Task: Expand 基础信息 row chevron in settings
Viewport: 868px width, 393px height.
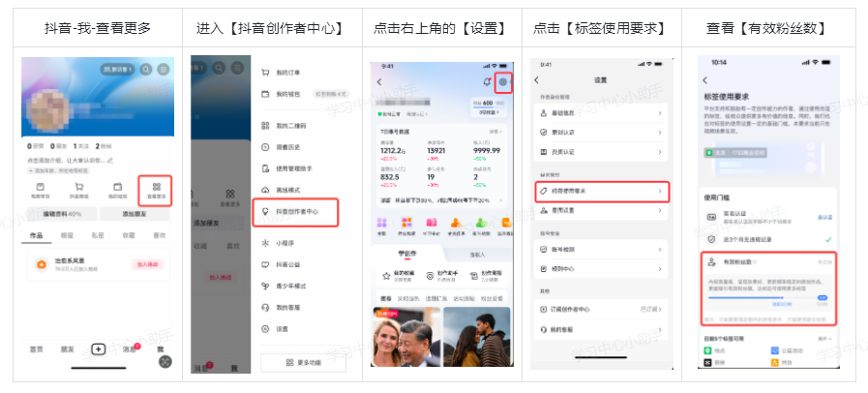Action: 660,113
